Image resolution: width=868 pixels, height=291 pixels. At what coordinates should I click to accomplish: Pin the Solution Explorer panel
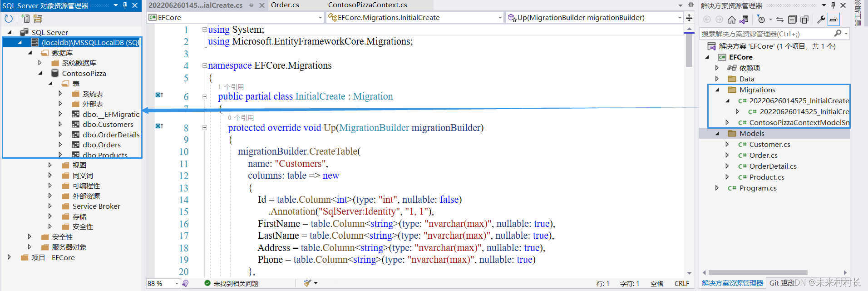point(833,5)
